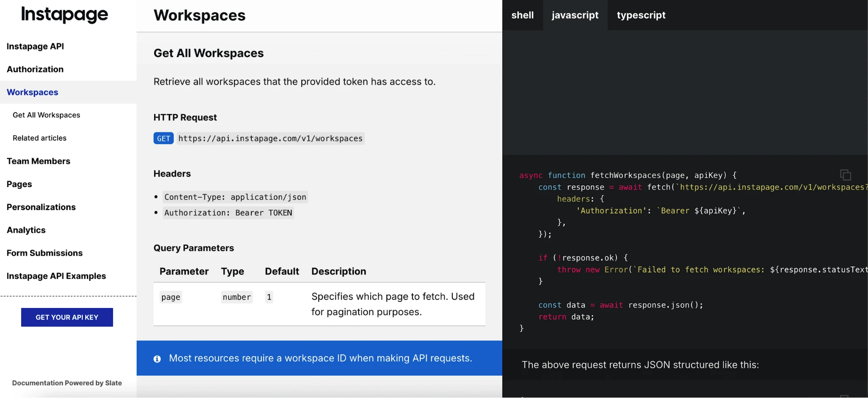Click the number type cell
Image resolution: width=868 pixels, height=398 pixels.
pos(237,297)
